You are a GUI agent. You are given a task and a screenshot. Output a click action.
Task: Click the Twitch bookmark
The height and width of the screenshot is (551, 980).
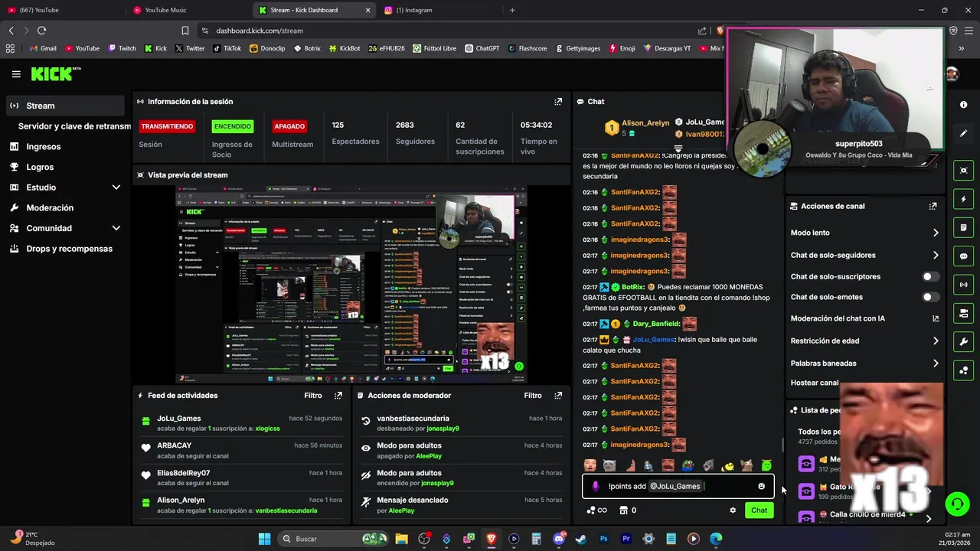[x=122, y=48]
